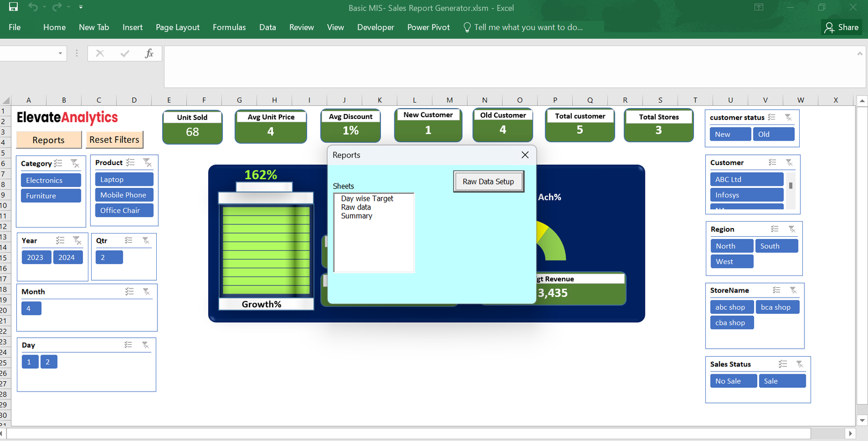Viewport: 868px width, 441px height.
Task: Click the Insert Function fx icon
Action: click(x=149, y=53)
